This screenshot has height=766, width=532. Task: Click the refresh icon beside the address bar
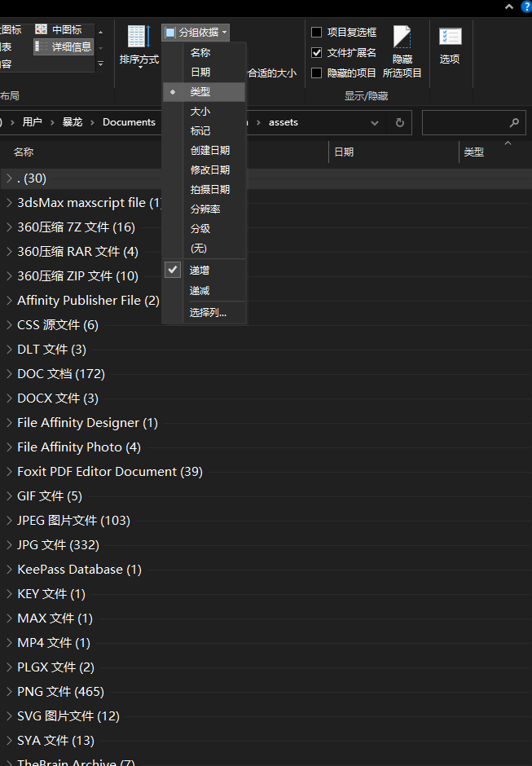pyautogui.click(x=399, y=122)
